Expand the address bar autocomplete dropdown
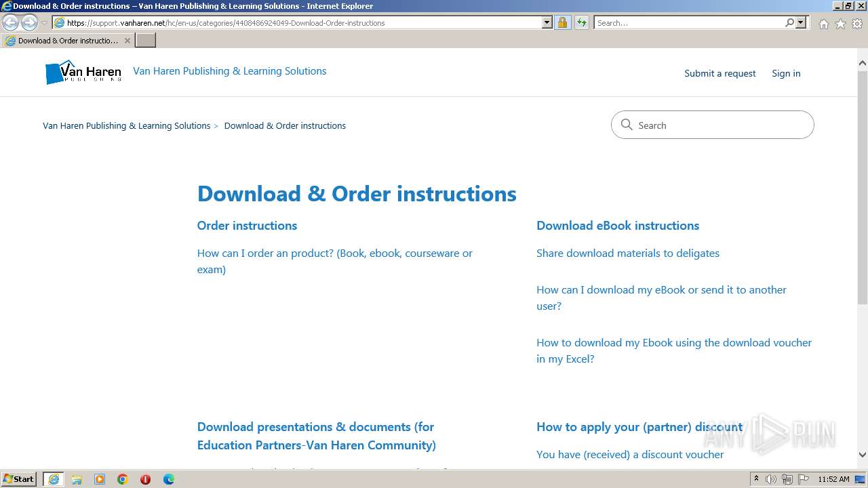This screenshot has height=488, width=868. 547,22
